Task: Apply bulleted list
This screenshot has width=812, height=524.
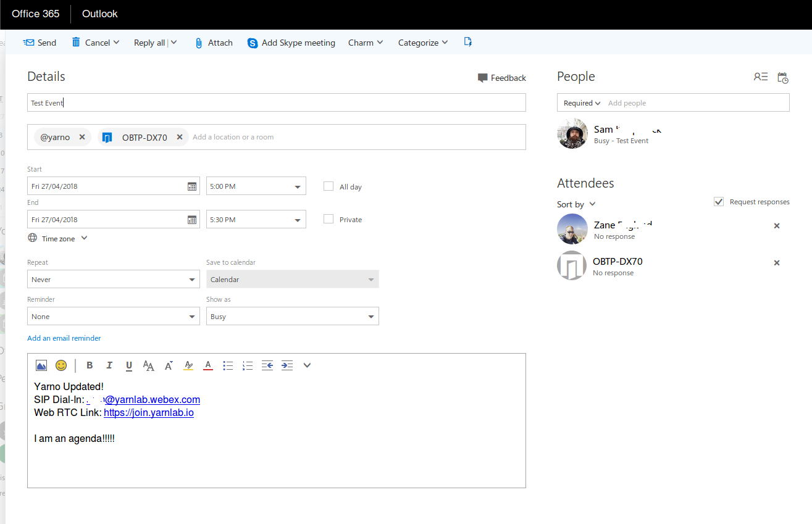Action: [228, 365]
